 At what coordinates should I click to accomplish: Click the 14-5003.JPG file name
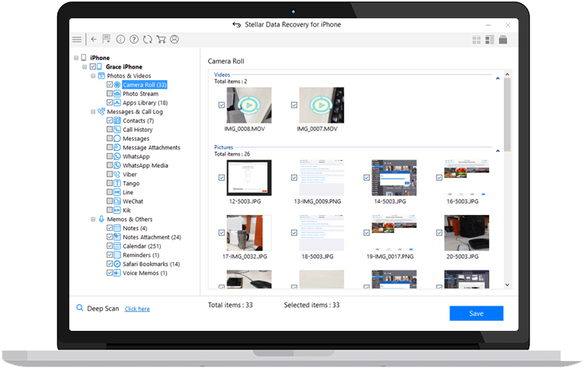click(390, 201)
